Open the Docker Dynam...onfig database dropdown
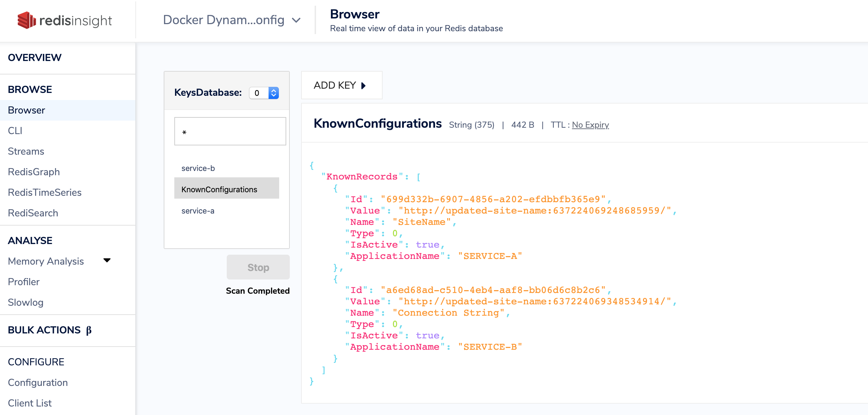868x415 pixels. point(232,20)
